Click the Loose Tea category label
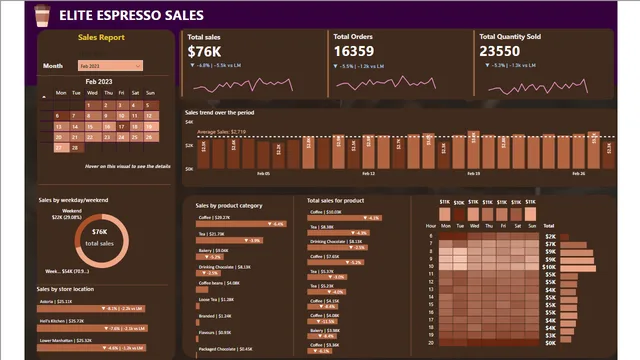The height and width of the screenshot is (360, 640). click(216, 300)
